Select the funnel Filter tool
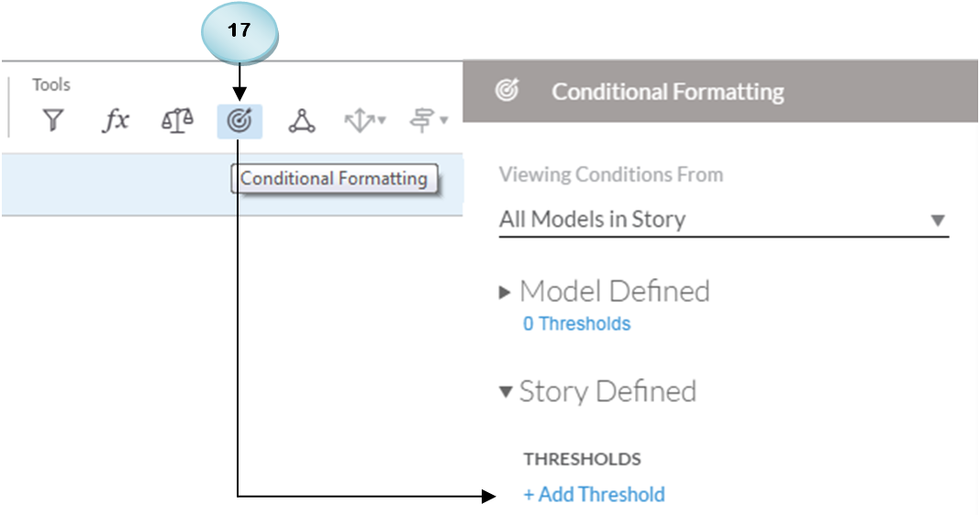This screenshot has width=980, height=515. click(53, 120)
